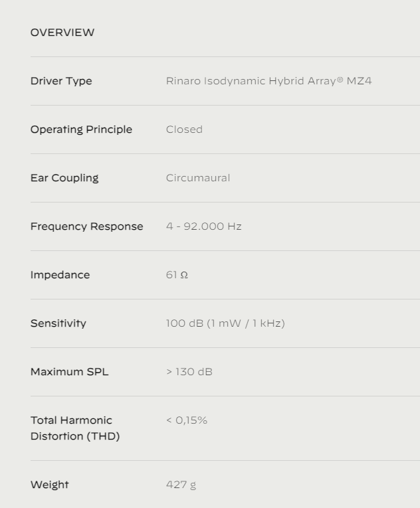Select the Frequency Response label
This screenshot has width=420, height=508.
pos(87,226)
